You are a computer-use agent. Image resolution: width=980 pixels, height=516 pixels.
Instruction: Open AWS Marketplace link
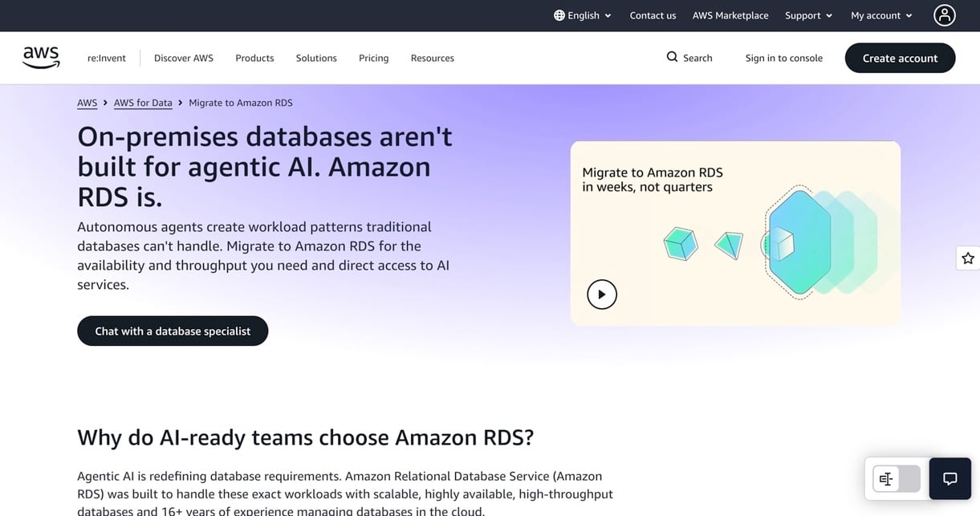730,15
